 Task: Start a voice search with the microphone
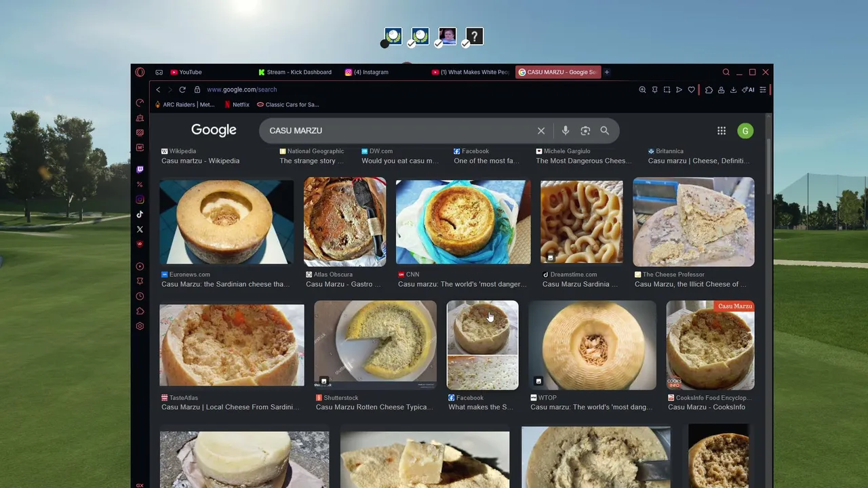pos(566,131)
